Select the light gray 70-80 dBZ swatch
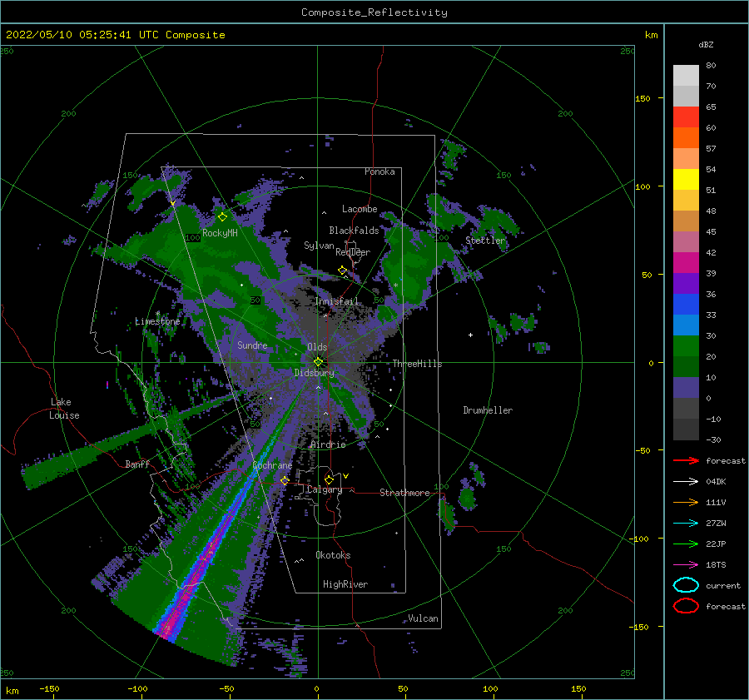Screen dimensions: 749x700 pyautogui.click(x=686, y=76)
